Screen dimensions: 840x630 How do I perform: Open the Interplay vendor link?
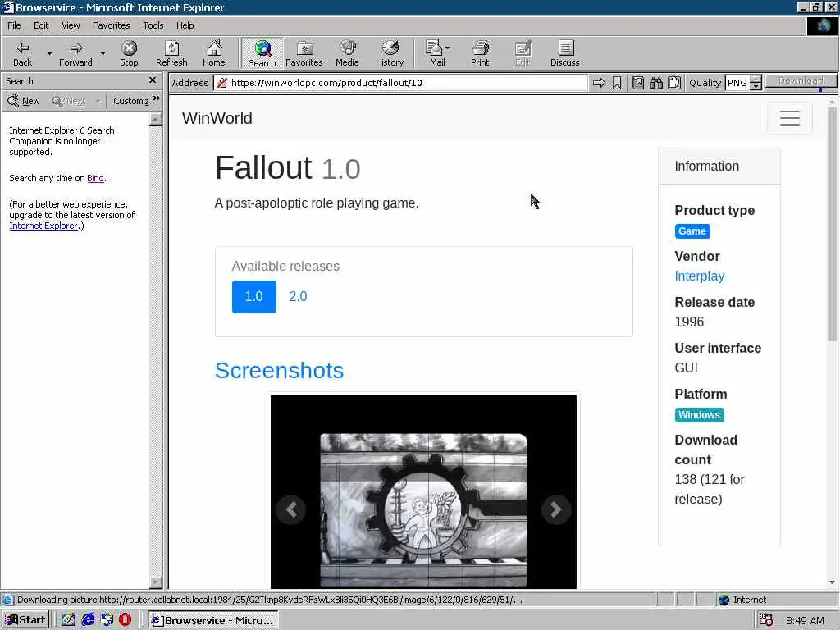click(x=699, y=276)
